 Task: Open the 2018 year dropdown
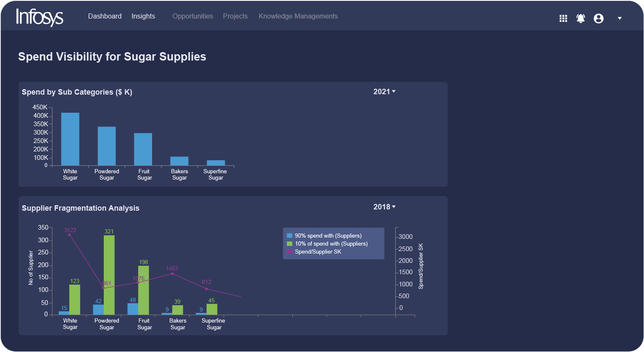point(384,207)
